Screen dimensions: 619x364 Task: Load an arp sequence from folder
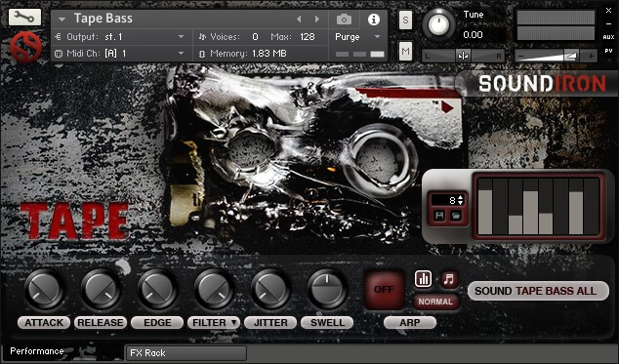(456, 216)
